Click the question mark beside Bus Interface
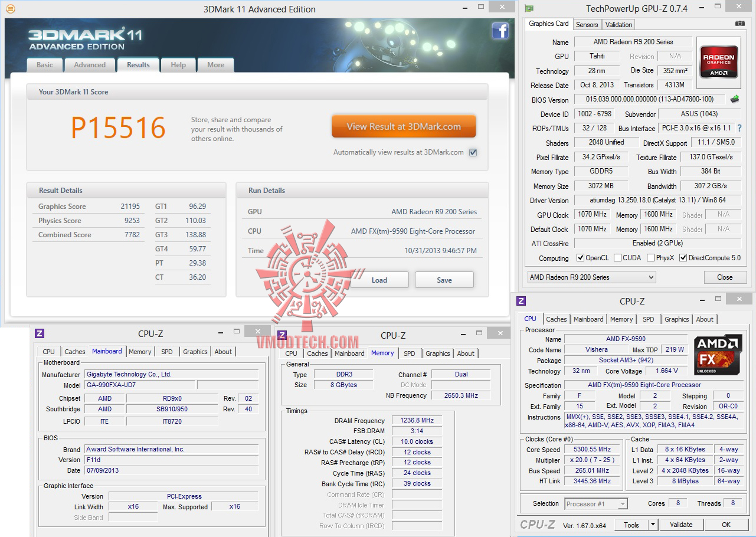Image resolution: width=756 pixels, height=537 pixels. pos(739,128)
